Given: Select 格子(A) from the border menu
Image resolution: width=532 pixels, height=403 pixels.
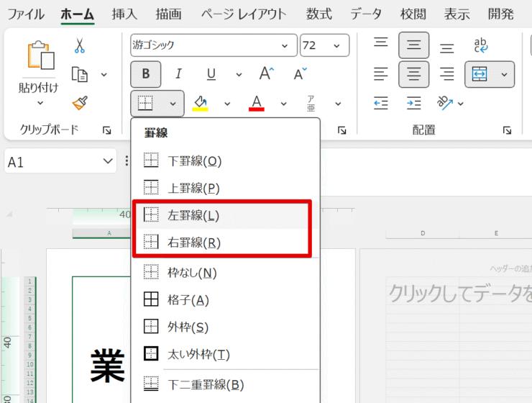Looking at the screenshot, I should 225,300.
